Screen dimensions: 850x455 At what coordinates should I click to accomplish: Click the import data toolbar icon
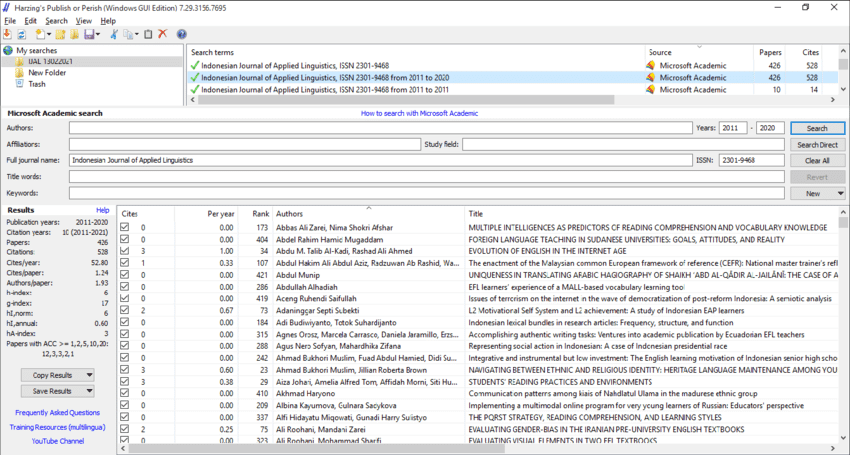pos(8,34)
